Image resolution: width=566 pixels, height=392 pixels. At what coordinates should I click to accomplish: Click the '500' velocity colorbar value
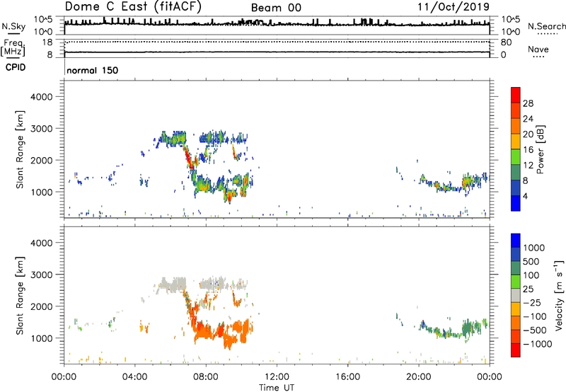[531, 261]
